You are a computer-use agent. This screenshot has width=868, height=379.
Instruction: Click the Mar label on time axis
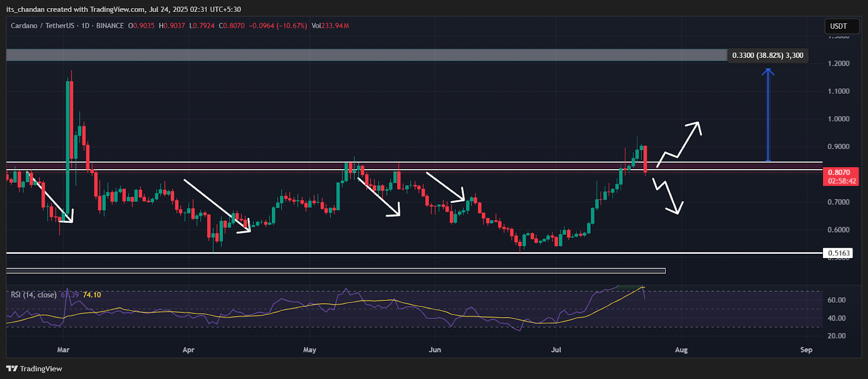coord(63,350)
